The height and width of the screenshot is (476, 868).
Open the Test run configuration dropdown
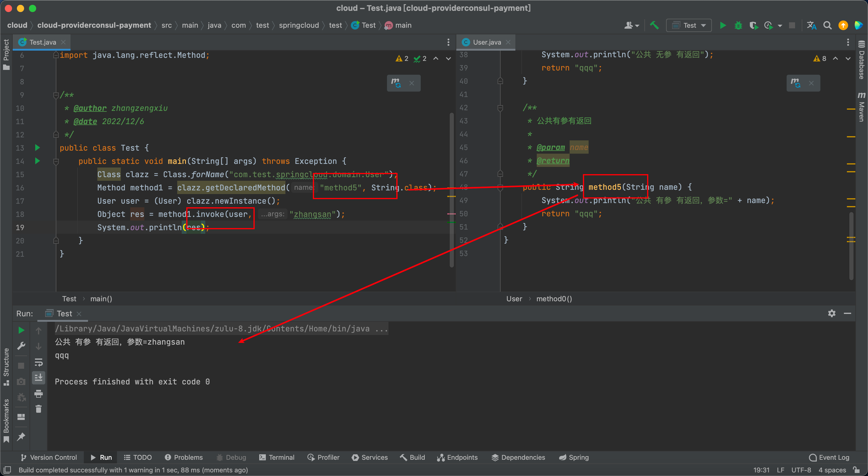(x=689, y=25)
